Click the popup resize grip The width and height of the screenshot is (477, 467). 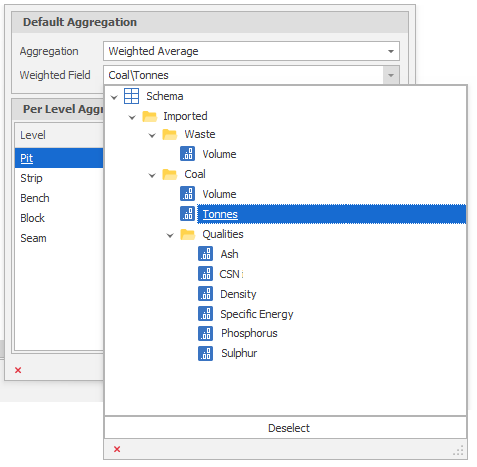459,451
